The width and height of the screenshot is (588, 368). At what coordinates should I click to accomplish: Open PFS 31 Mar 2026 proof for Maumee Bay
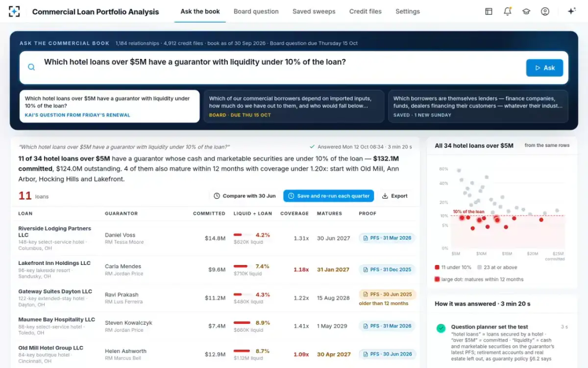[x=387, y=326]
